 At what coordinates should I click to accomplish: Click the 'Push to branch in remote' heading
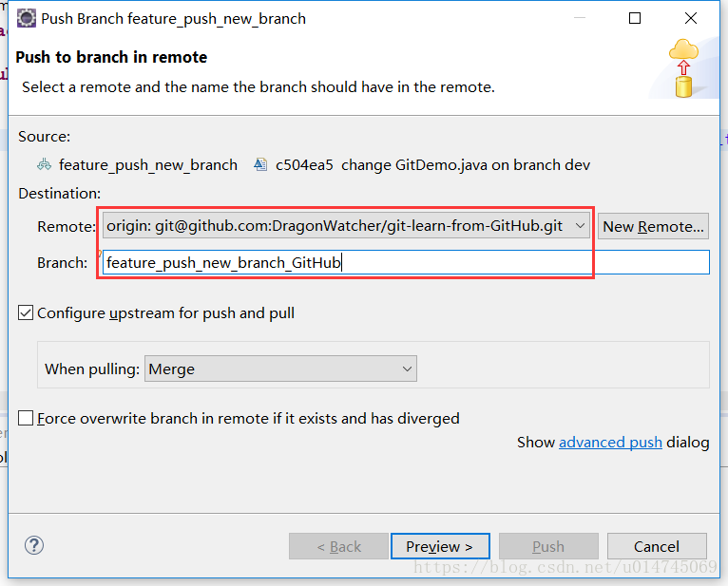[x=111, y=57]
